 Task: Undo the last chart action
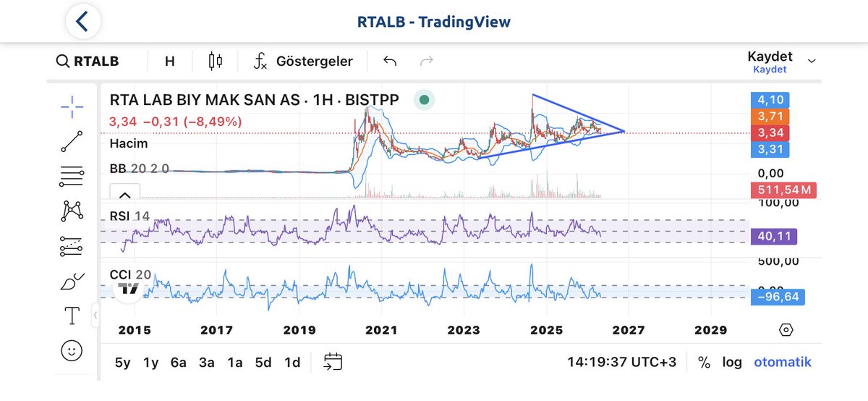coord(390,62)
